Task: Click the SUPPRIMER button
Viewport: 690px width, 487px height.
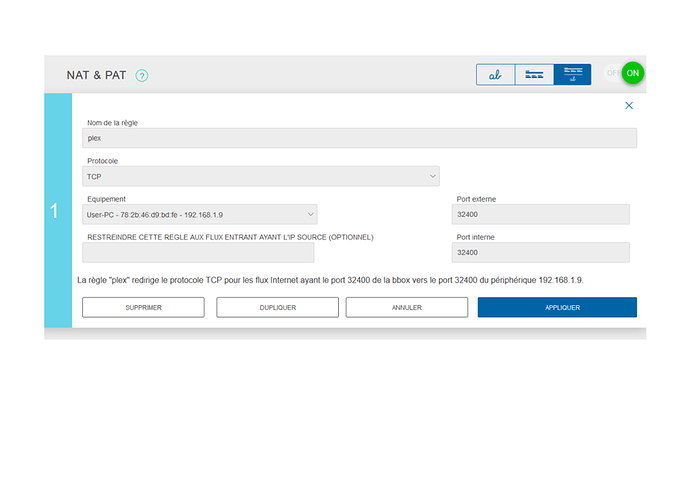Action: (143, 308)
